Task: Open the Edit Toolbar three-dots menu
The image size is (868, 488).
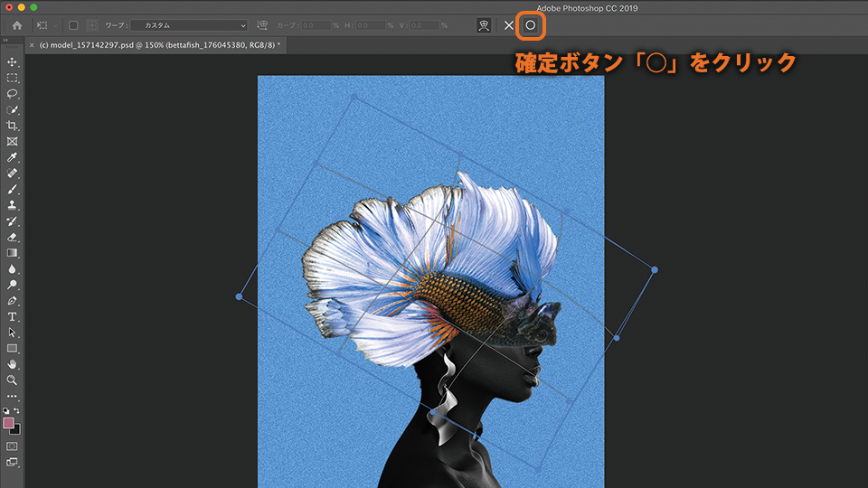Action: (x=12, y=396)
